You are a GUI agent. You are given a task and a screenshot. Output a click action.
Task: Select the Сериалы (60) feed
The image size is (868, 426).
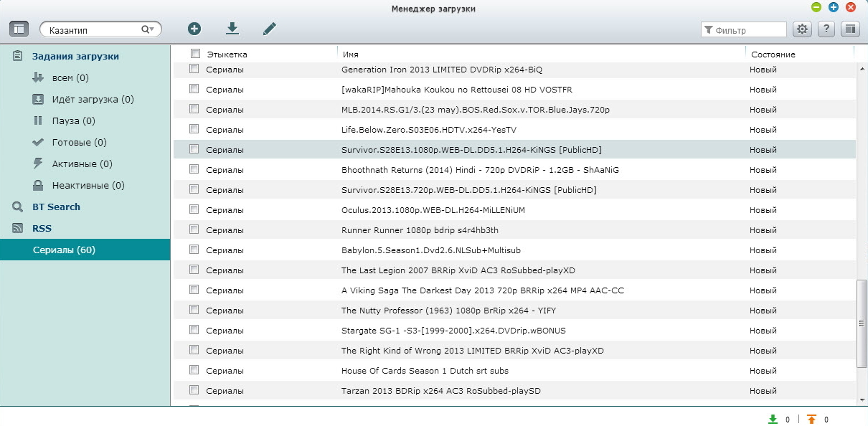85,250
